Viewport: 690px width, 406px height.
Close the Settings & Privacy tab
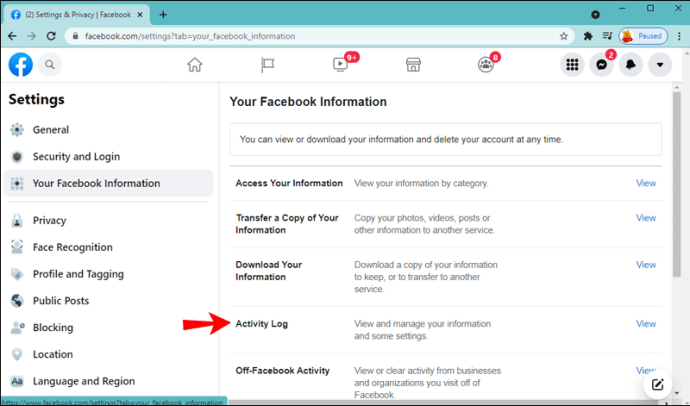coord(140,15)
